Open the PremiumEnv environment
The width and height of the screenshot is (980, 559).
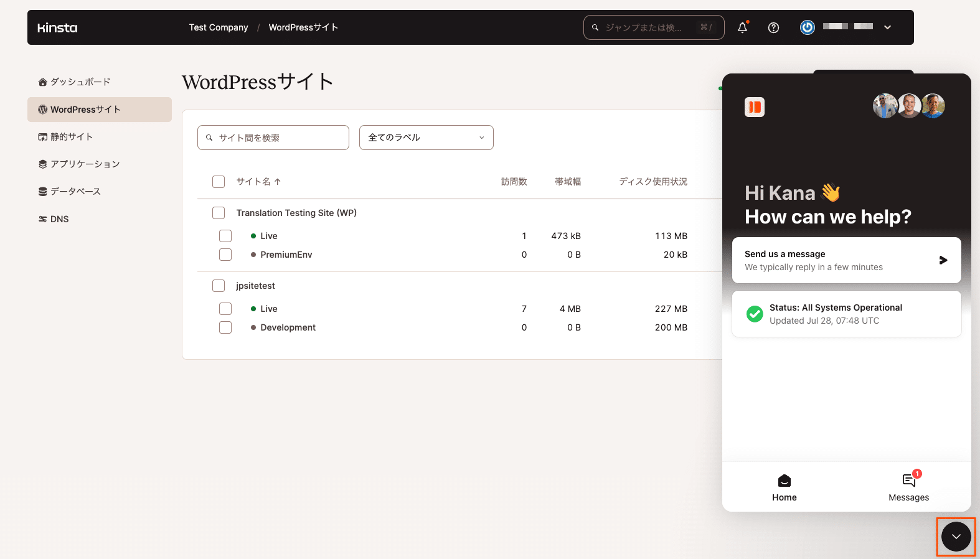click(286, 255)
